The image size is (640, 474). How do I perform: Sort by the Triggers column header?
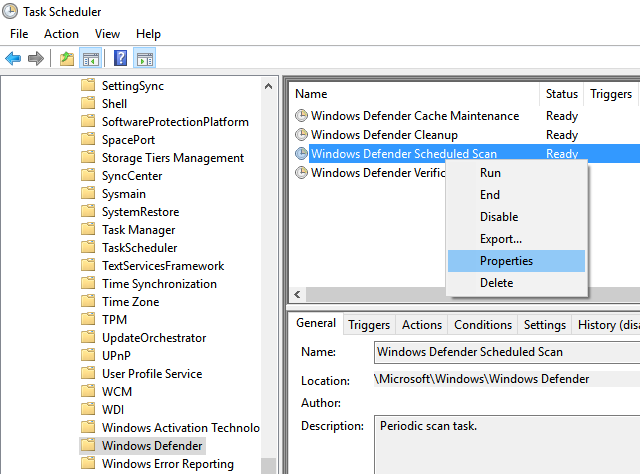coord(611,94)
